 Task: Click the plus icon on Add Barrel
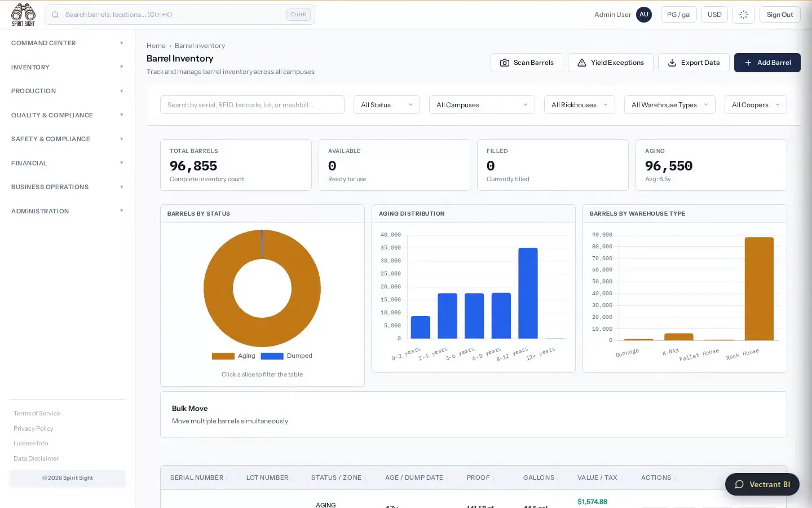point(748,63)
